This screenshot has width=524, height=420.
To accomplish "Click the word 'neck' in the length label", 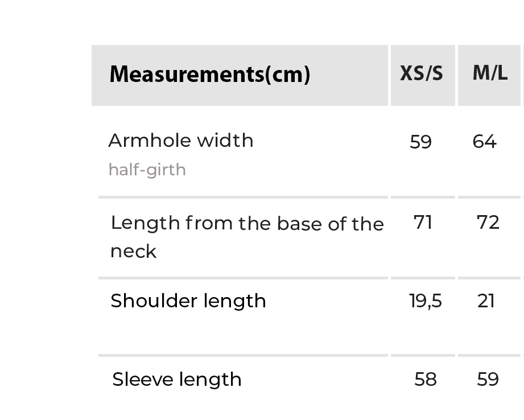I will click(133, 251).
